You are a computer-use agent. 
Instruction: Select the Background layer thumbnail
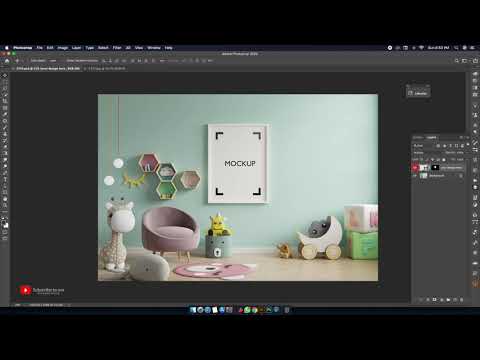click(x=423, y=175)
